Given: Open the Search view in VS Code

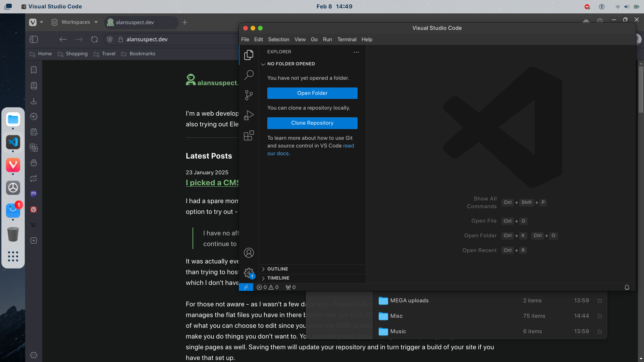Looking at the screenshot, I should click(249, 75).
